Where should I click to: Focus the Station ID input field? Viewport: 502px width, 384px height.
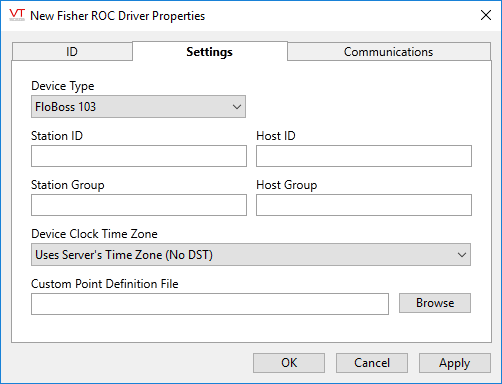[139, 156]
